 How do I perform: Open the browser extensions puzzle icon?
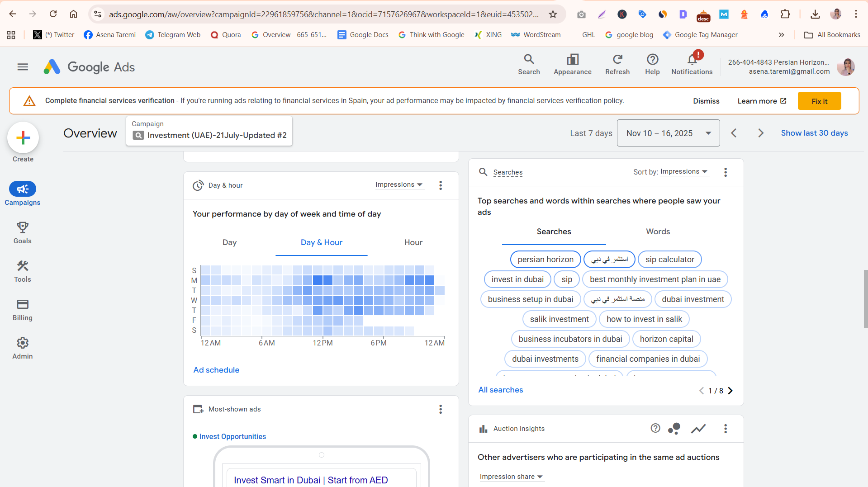(785, 14)
